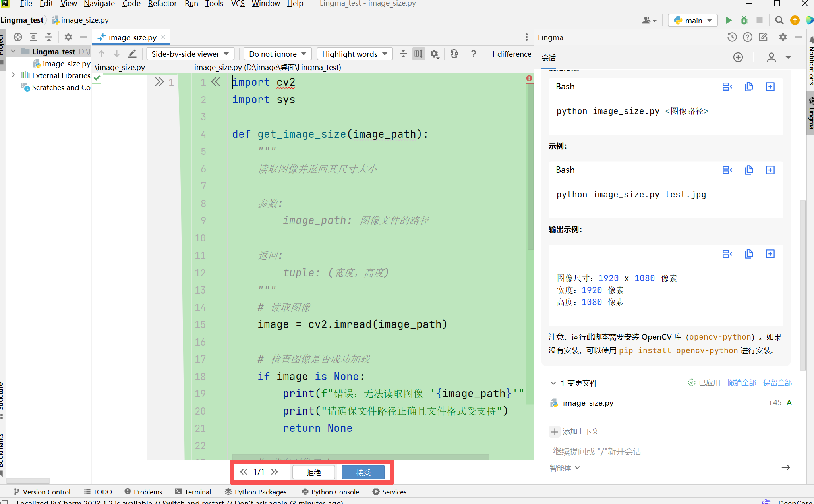Open the Side-by-side viewer dropdown
This screenshot has width=814, height=504.
[x=190, y=54]
